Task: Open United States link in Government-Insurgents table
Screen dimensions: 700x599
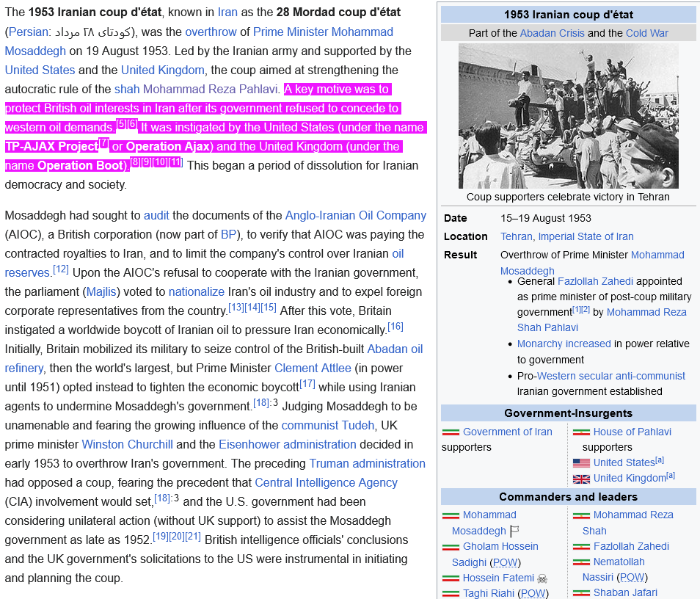Action: point(624,462)
